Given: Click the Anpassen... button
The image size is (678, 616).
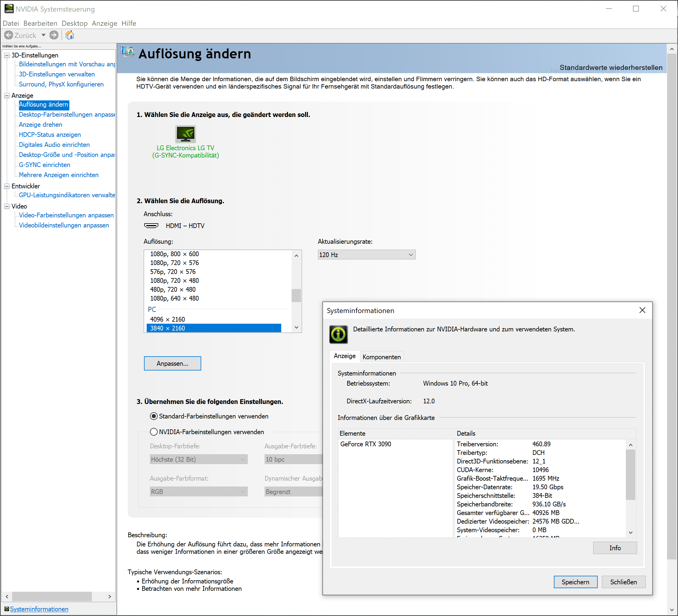Looking at the screenshot, I should (x=172, y=363).
